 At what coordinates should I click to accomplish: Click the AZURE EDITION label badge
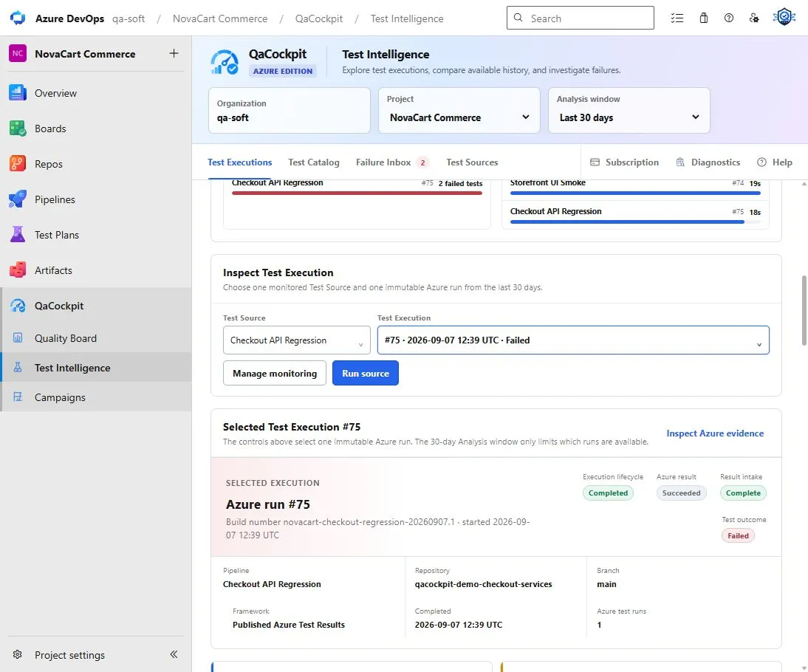click(x=282, y=71)
